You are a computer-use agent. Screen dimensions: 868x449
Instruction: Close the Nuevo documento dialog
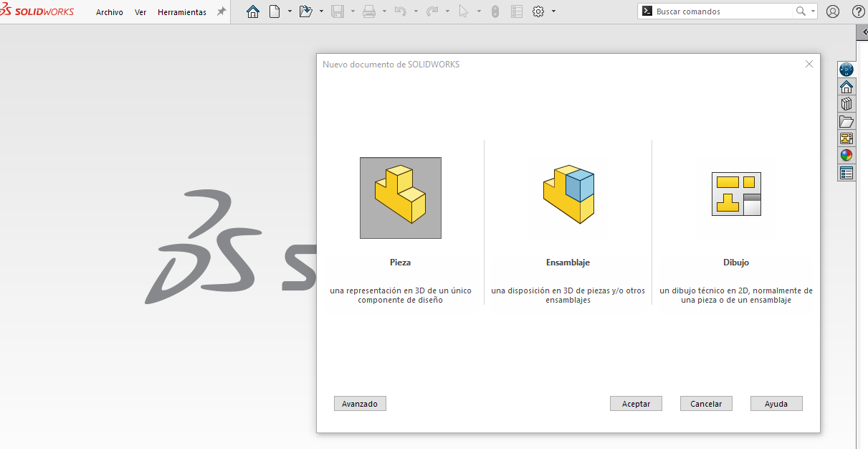[809, 64]
